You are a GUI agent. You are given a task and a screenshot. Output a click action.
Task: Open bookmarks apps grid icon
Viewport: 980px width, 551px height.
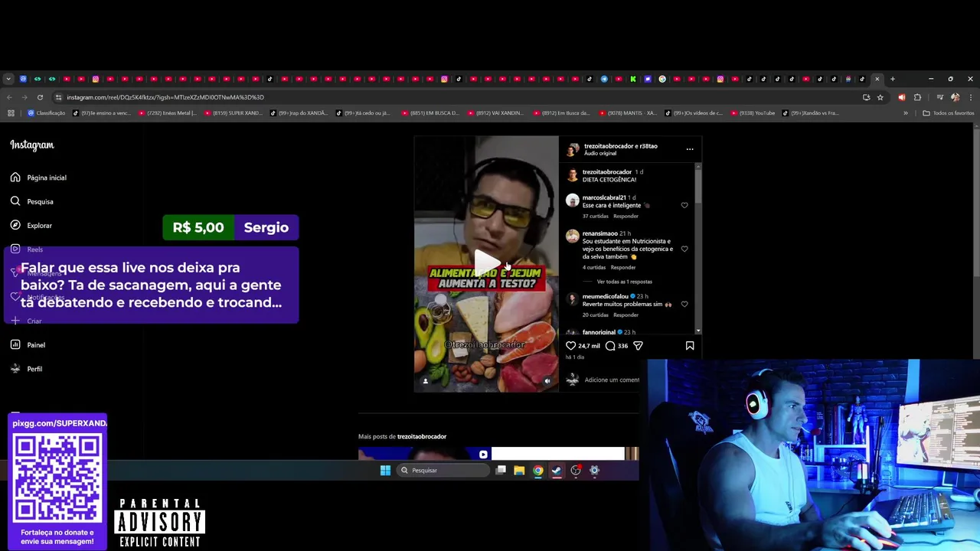coord(11,113)
